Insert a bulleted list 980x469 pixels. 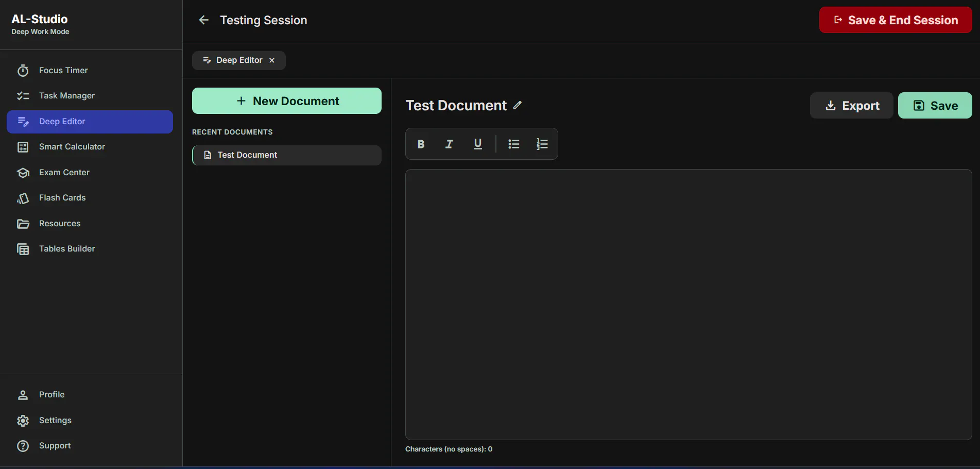pos(513,144)
